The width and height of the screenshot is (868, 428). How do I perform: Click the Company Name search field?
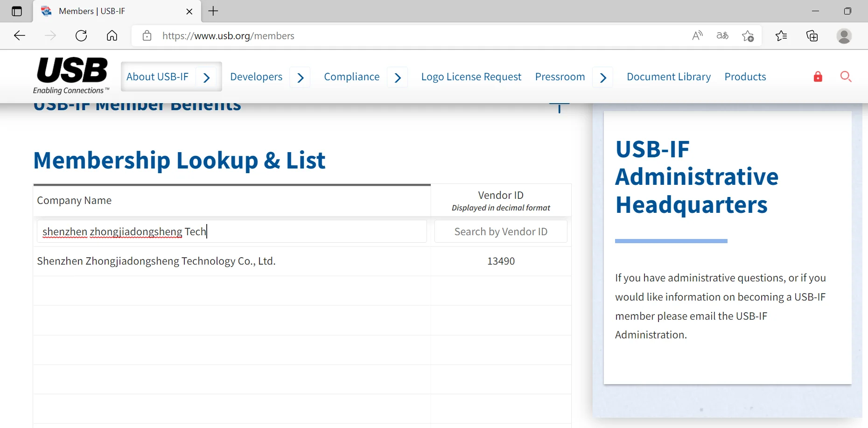pyautogui.click(x=232, y=232)
